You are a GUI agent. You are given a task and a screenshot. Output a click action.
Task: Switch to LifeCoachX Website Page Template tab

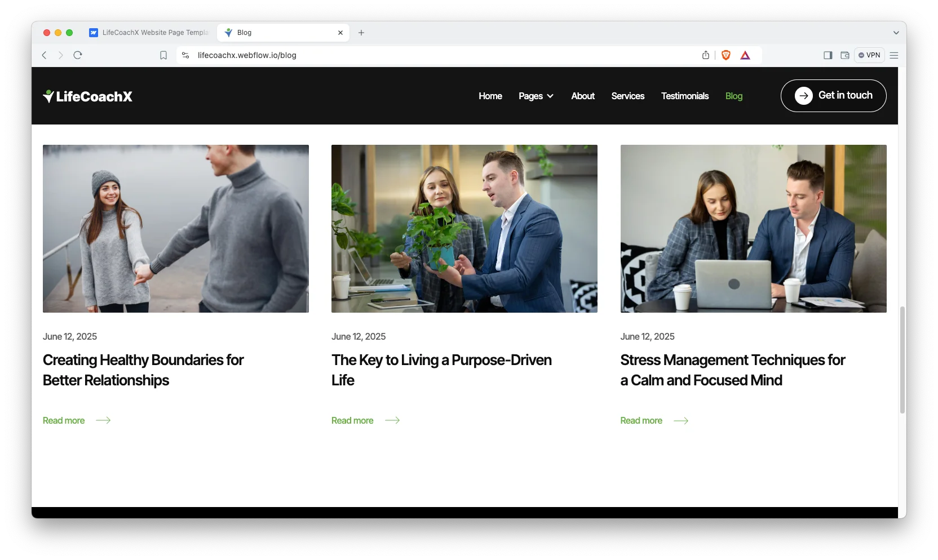(149, 33)
